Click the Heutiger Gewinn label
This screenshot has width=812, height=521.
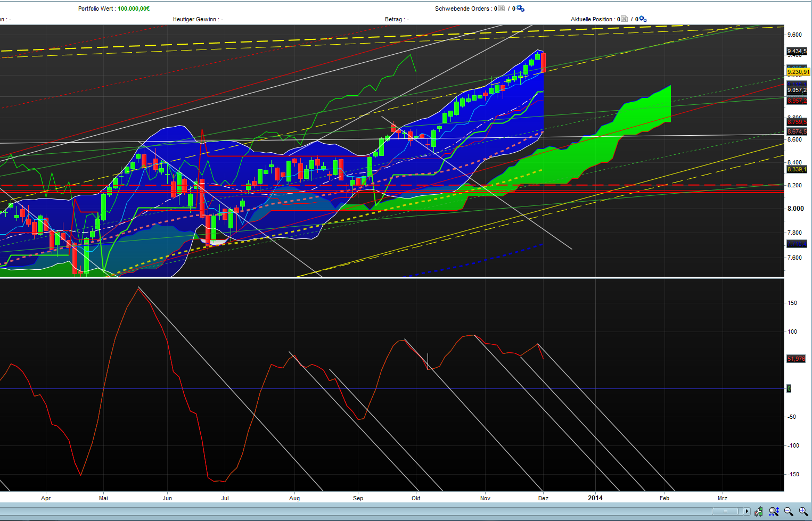click(194, 19)
